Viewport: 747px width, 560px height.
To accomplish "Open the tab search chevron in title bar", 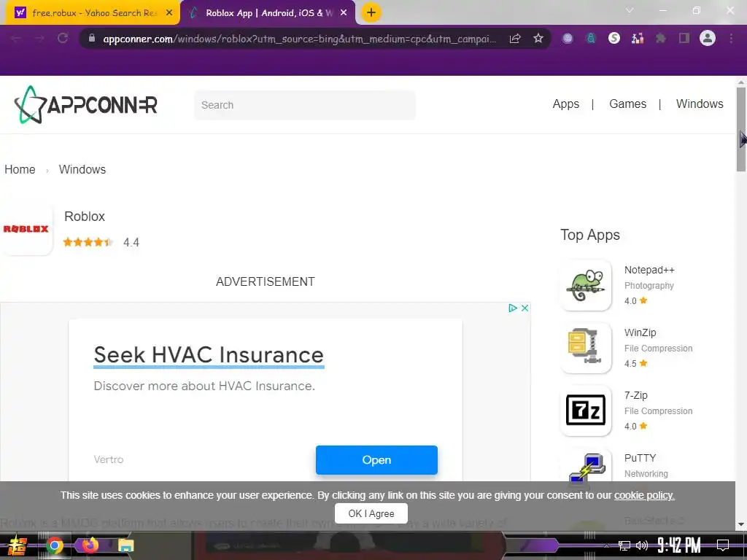I will pyautogui.click(x=630, y=10).
